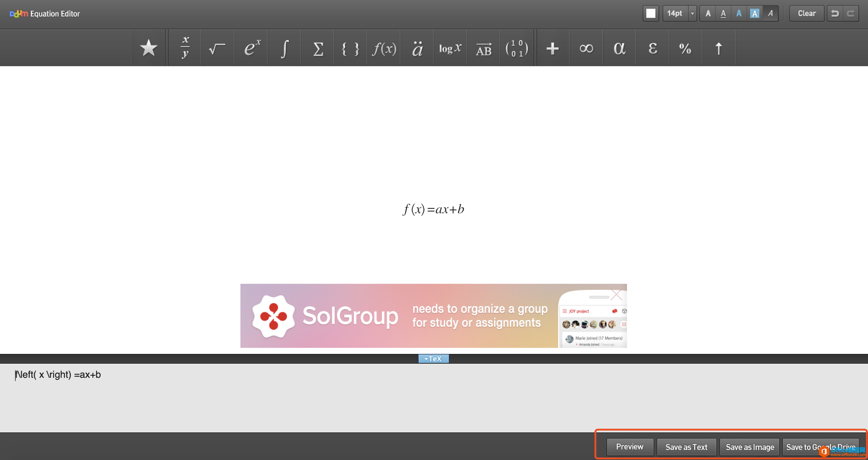Click the favorites (star) toolbar icon

(x=149, y=48)
